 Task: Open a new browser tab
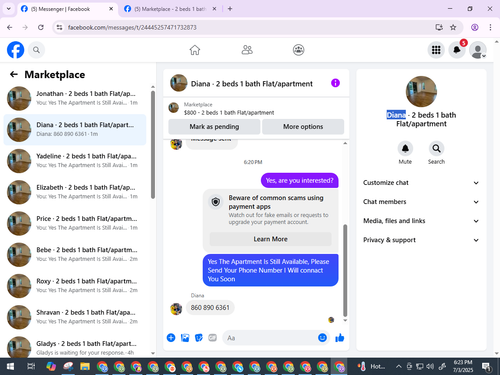click(x=230, y=9)
